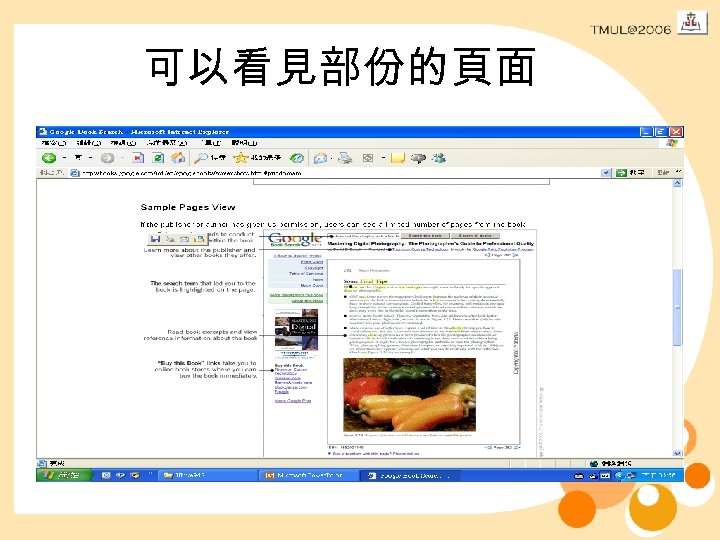Open the 檔案(F) File menu
This screenshot has height=540, width=720.
[x=54, y=143]
